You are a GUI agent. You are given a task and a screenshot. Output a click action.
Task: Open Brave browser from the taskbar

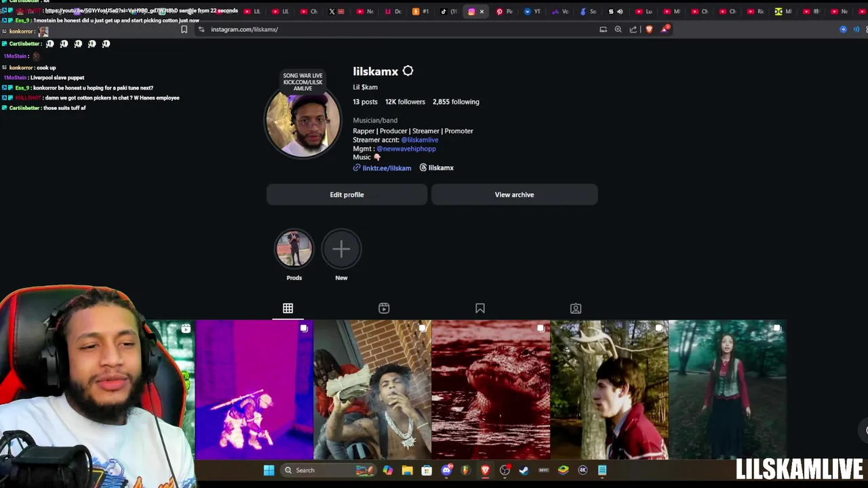(x=486, y=470)
